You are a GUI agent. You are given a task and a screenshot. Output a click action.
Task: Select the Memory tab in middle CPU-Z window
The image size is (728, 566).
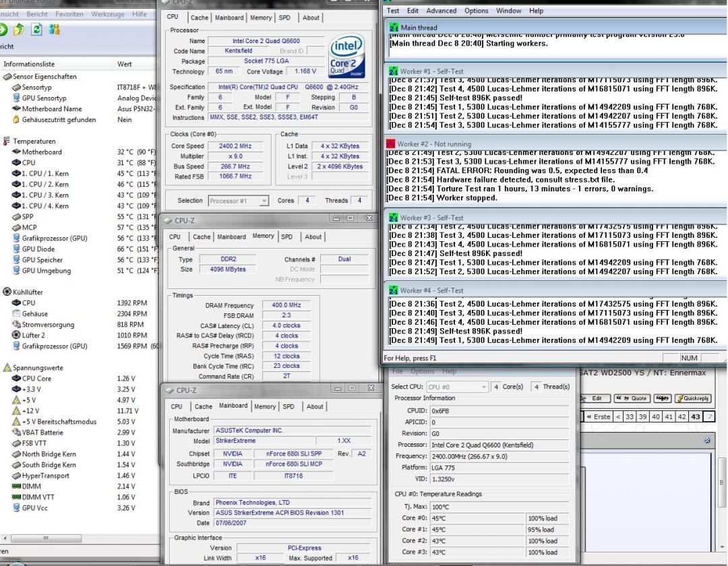click(x=264, y=236)
